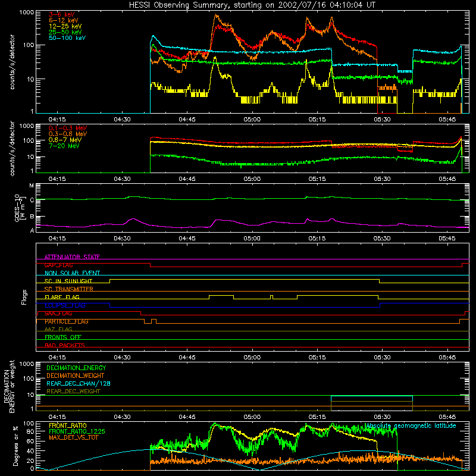
Task: Click the PARTICLE_FLAG label
Action: [x=67, y=321]
